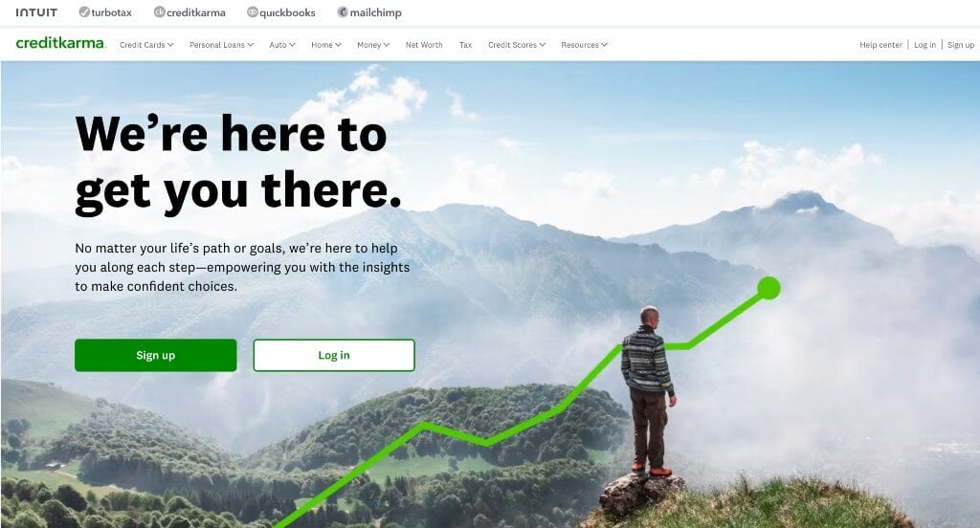Expand the Money menu
Screen dimensions: 980x528
coord(373,45)
